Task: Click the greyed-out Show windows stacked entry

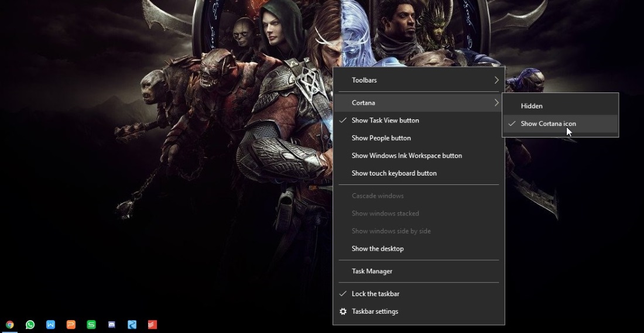Action: pyautogui.click(x=419, y=214)
